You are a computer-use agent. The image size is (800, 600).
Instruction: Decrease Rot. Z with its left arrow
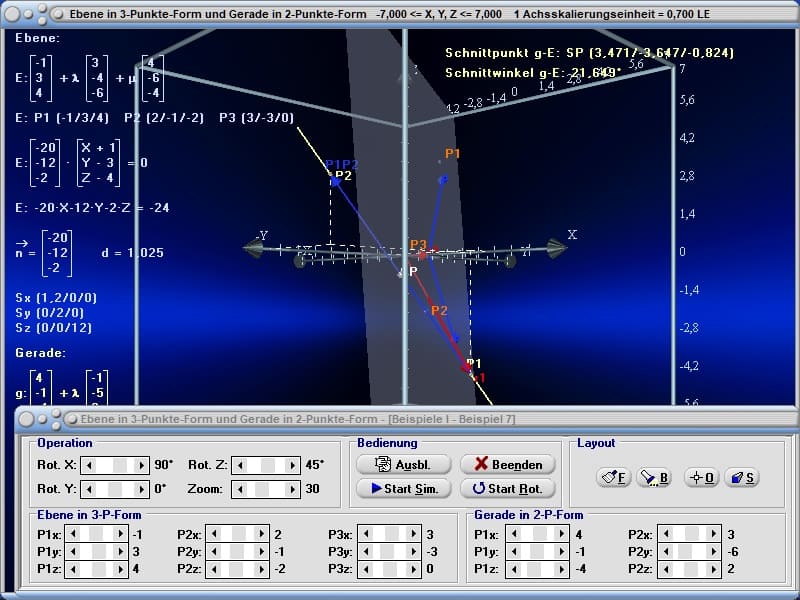240,465
